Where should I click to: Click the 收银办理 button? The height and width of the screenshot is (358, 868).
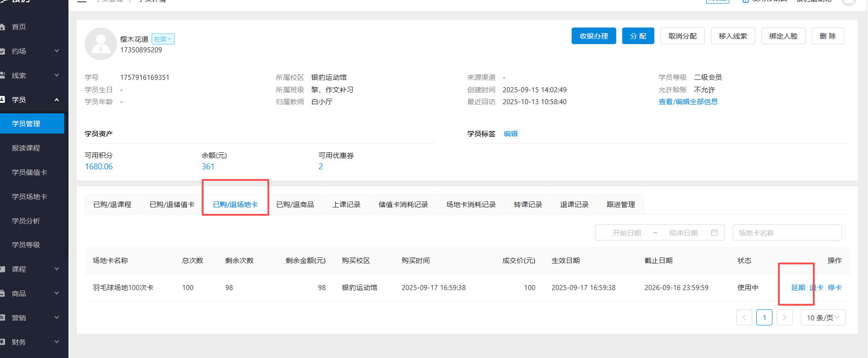coord(594,36)
